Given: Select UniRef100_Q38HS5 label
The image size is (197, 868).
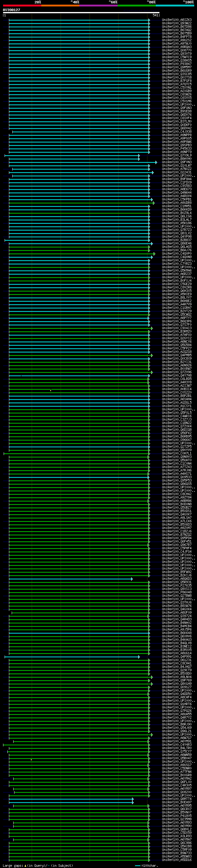Looking at the screenshot, I should coord(177,61).
